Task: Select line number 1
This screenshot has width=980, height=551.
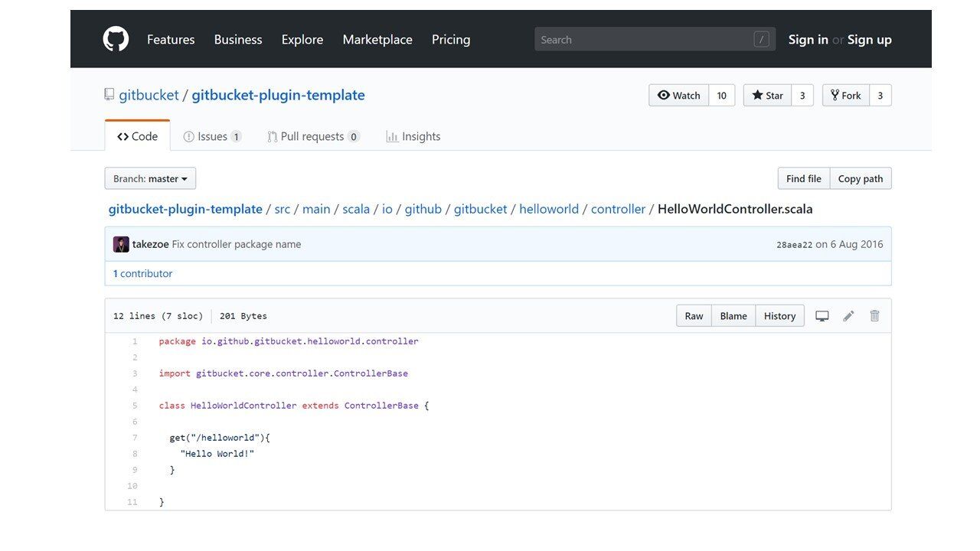Action: pyautogui.click(x=135, y=341)
